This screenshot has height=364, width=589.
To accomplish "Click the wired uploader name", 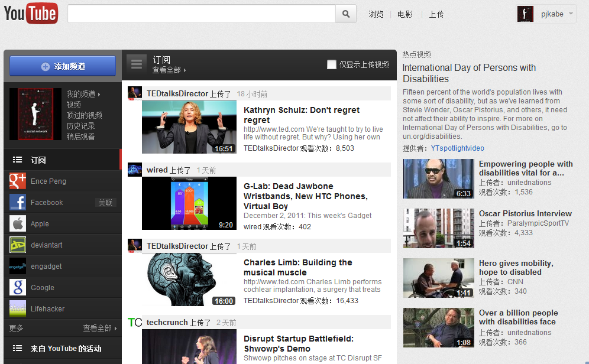I will tap(157, 170).
